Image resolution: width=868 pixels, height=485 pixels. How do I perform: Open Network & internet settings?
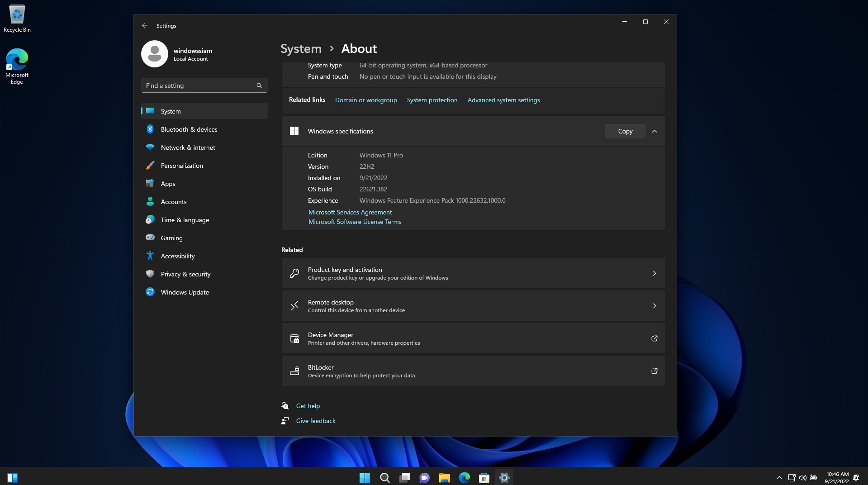(x=204, y=147)
